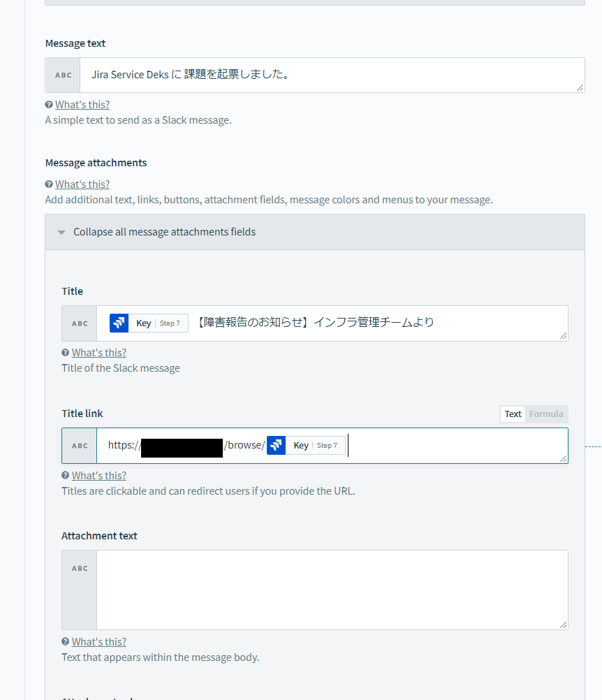
Task: Click question mark icon below Title field
Action: 66,353
